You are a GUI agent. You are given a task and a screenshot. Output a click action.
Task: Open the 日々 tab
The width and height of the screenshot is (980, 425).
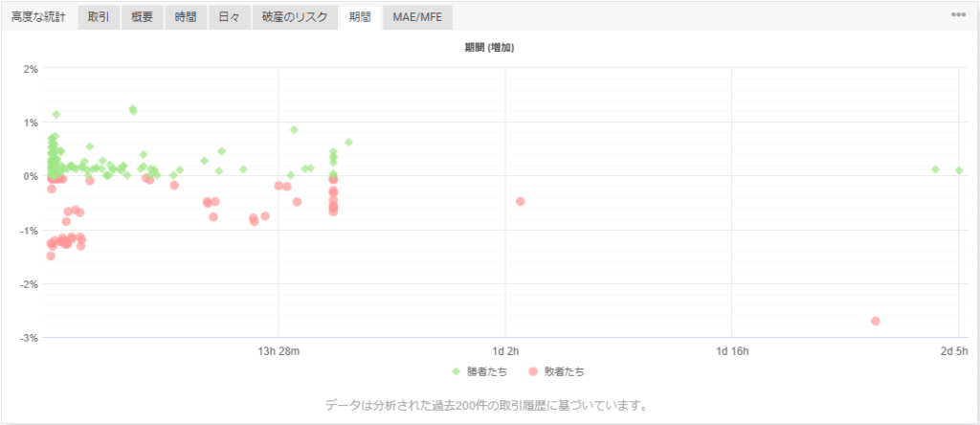230,17
